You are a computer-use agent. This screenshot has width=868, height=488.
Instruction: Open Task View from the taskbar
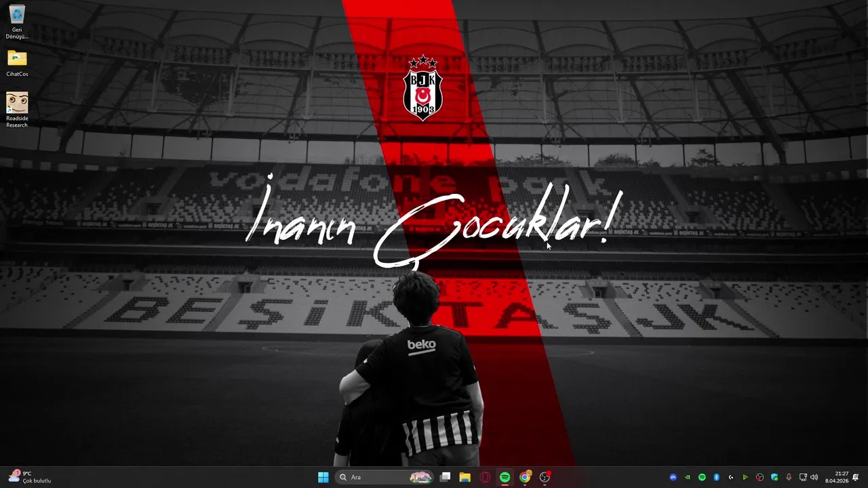445,477
